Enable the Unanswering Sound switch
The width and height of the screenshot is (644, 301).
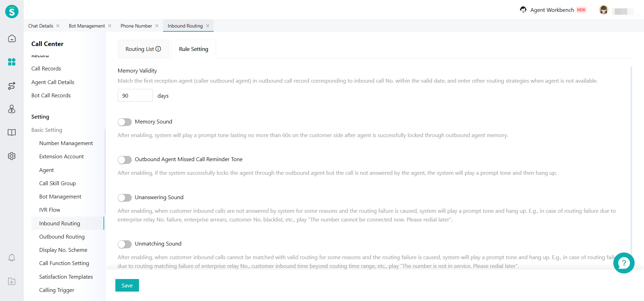(125, 198)
